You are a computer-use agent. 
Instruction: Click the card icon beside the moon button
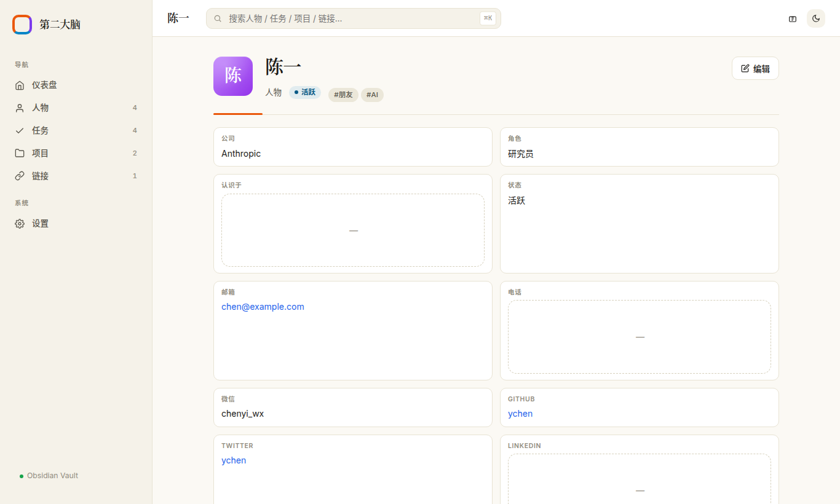click(793, 19)
